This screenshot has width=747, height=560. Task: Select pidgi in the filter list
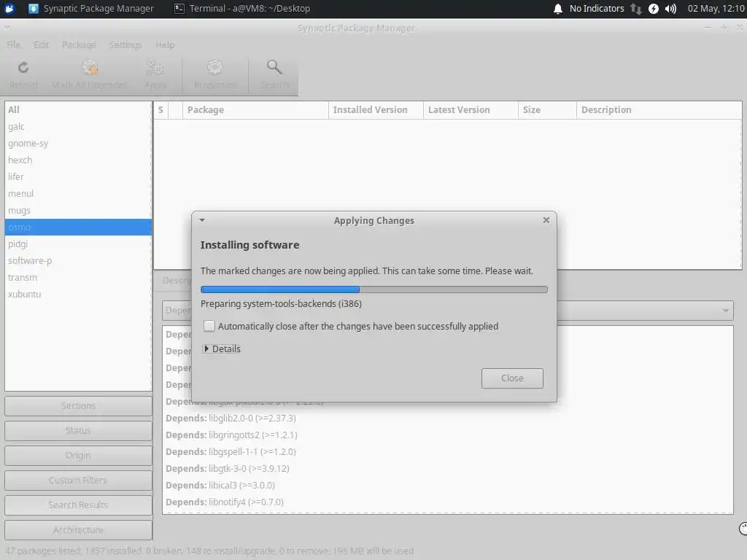[x=78, y=244]
